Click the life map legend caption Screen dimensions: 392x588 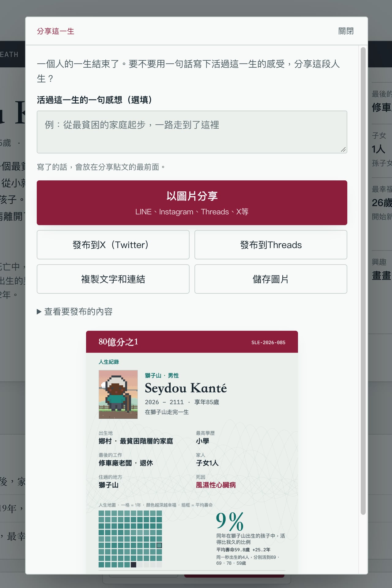[156, 505]
